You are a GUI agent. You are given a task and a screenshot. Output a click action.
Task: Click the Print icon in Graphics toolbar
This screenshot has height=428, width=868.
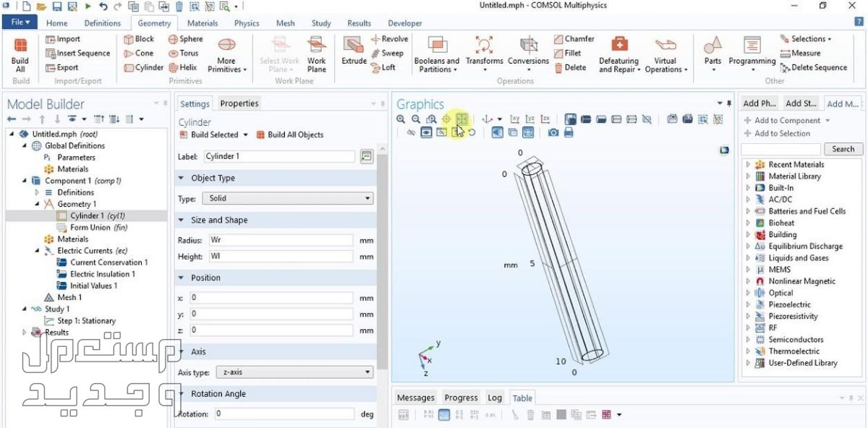point(569,133)
